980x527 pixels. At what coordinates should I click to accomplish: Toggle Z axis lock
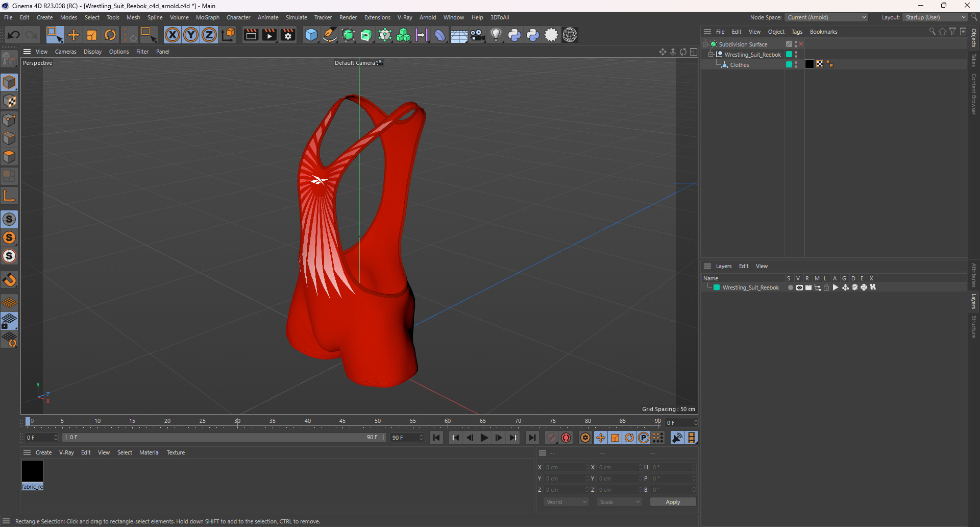pyautogui.click(x=209, y=35)
